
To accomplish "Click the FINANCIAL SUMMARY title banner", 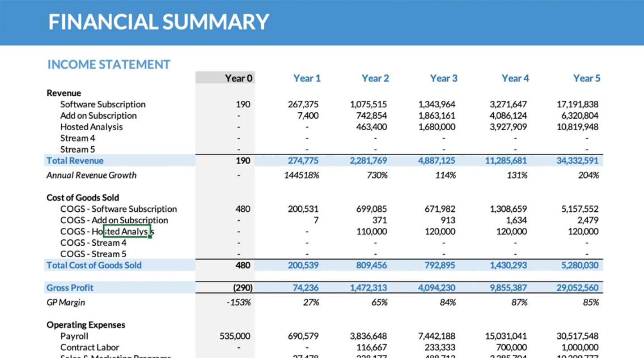I will point(159,21).
